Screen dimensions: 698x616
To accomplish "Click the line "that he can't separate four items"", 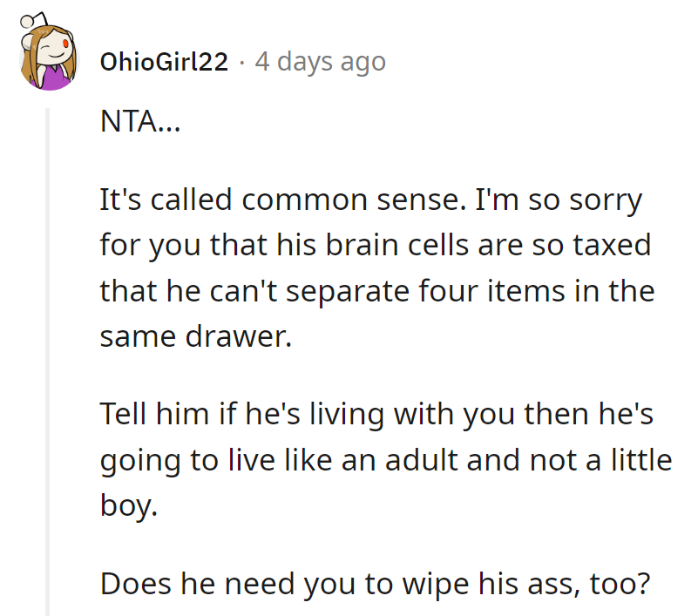I will point(376,289).
